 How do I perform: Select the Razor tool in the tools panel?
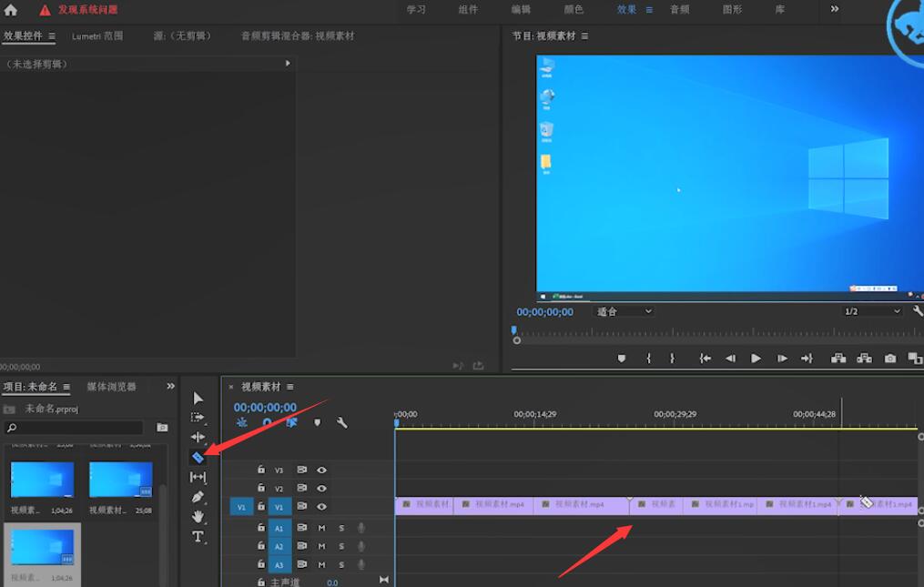tap(198, 457)
